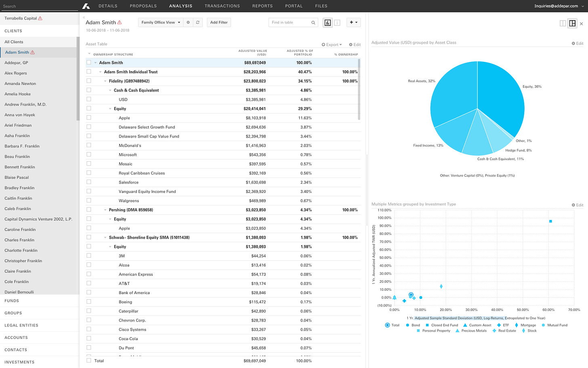Screen dimensions: 588x368
Task: Click the magnifier icon in Find in table
Action: click(x=313, y=23)
